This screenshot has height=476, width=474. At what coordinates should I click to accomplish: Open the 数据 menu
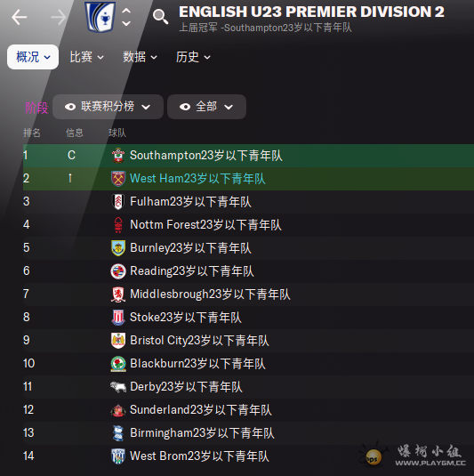(x=140, y=57)
